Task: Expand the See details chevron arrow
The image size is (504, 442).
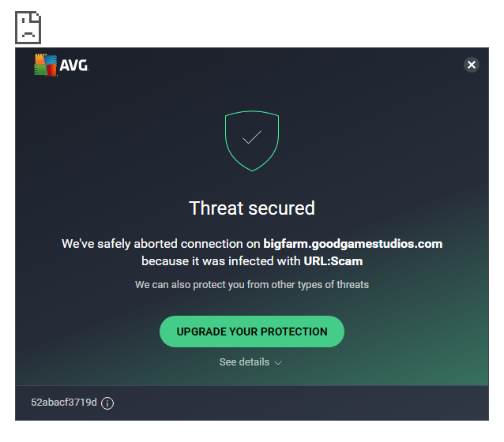Action: pos(278,363)
